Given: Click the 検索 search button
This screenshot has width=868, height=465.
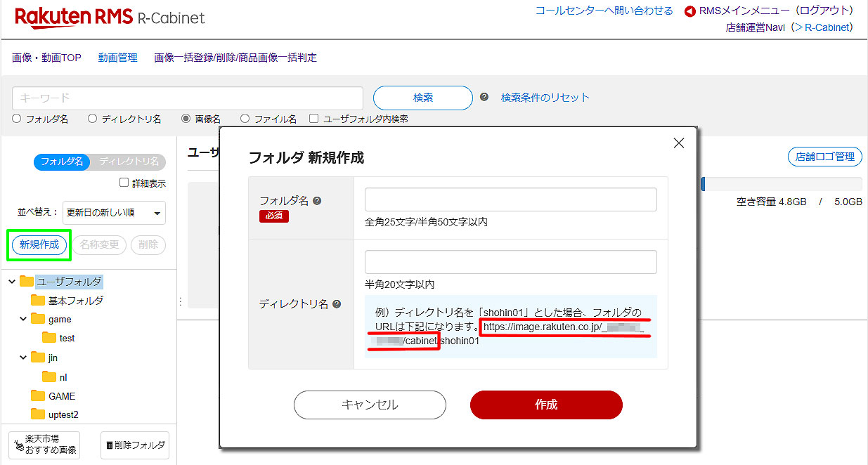Looking at the screenshot, I should (423, 98).
